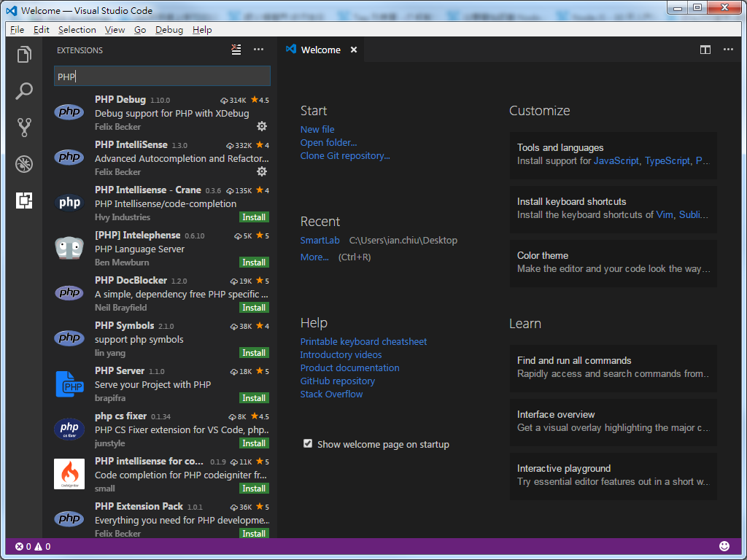The image size is (747, 560).
Task: Select the Welcome tab
Action: coord(320,50)
